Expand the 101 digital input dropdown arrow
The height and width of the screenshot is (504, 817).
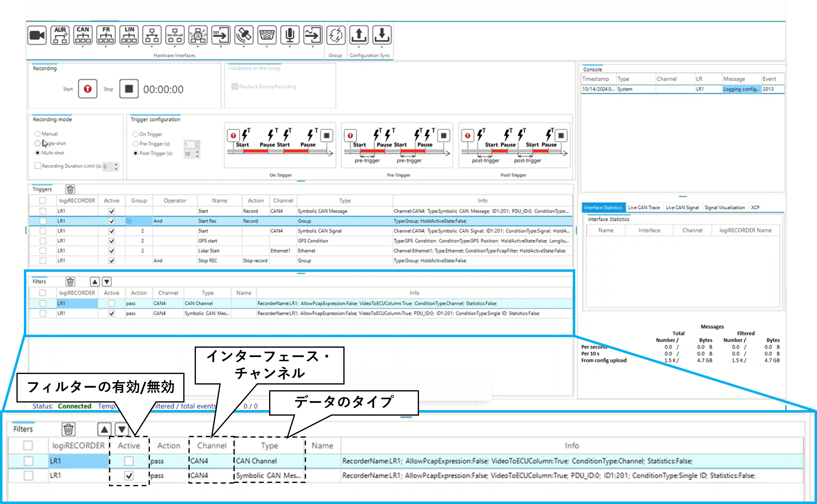(221, 47)
